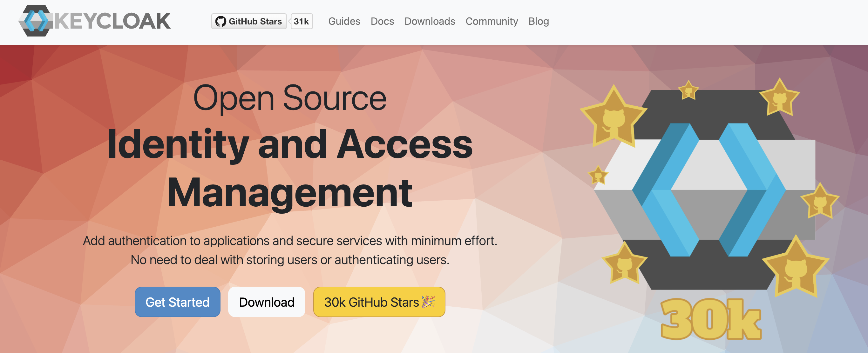The width and height of the screenshot is (868, 353).
Task: Click the GitHub octocat icon in header badge
Action: [x=221, y=22]
